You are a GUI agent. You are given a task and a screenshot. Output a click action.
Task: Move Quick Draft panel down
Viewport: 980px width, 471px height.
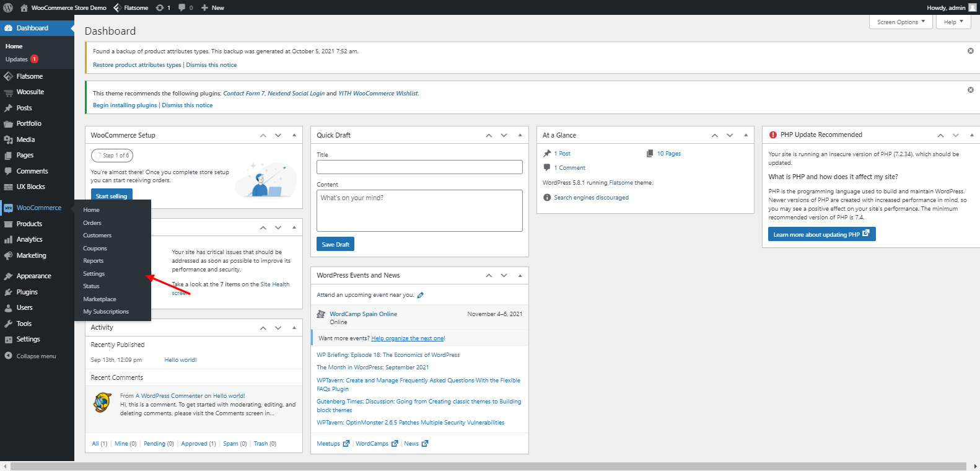504,135
